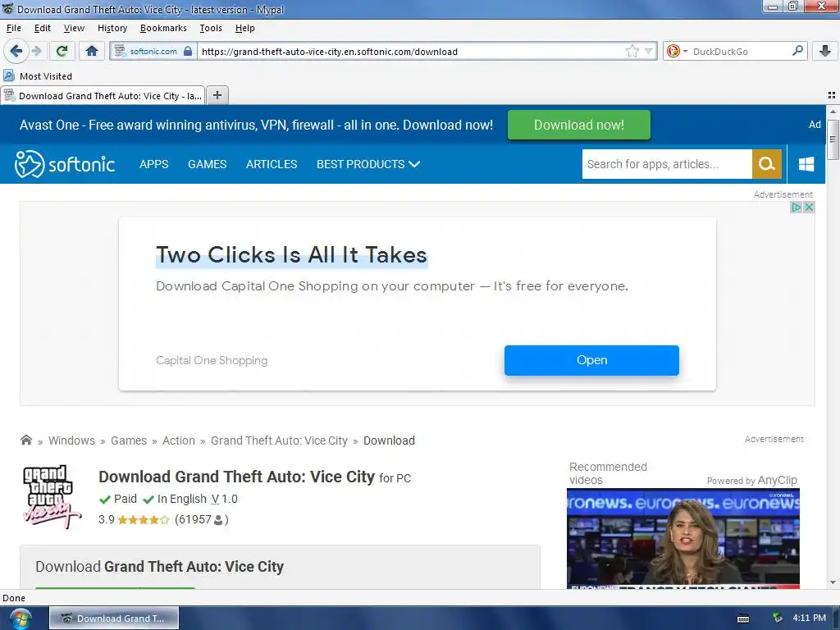Click the page vertical scrollbar thumb
The width and height of the screenshot is (840, 630).
pos(833,140)
